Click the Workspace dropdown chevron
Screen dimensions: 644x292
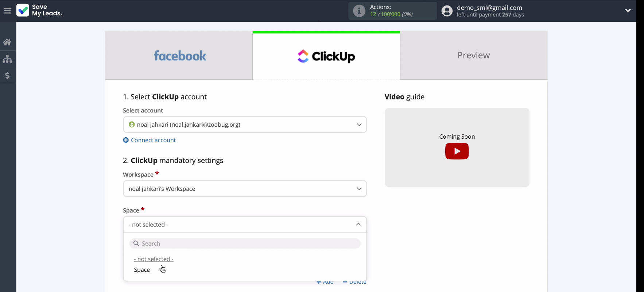(359, 189)
